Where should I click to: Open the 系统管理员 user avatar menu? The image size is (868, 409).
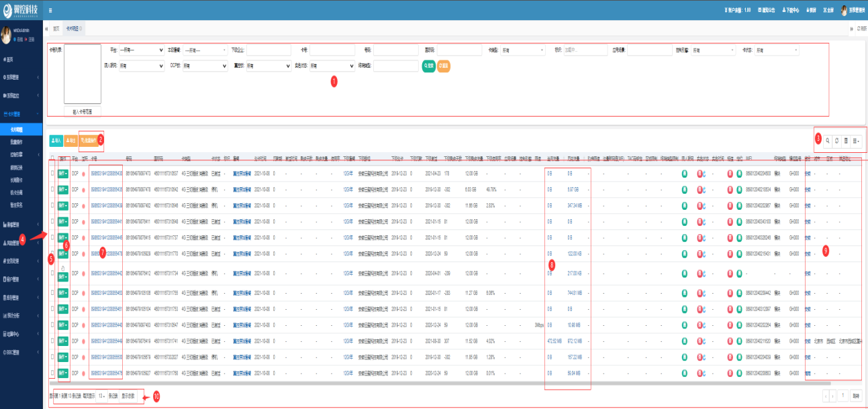[x=853, y=11]
